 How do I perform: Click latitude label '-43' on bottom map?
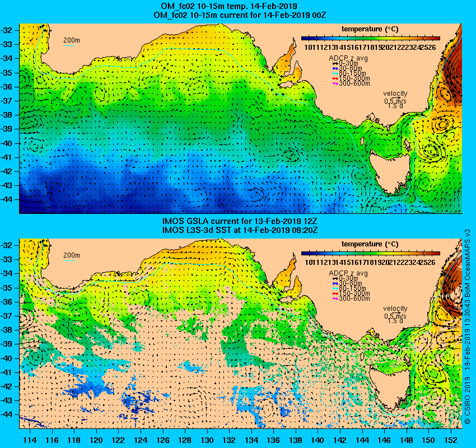coord(6,400)
